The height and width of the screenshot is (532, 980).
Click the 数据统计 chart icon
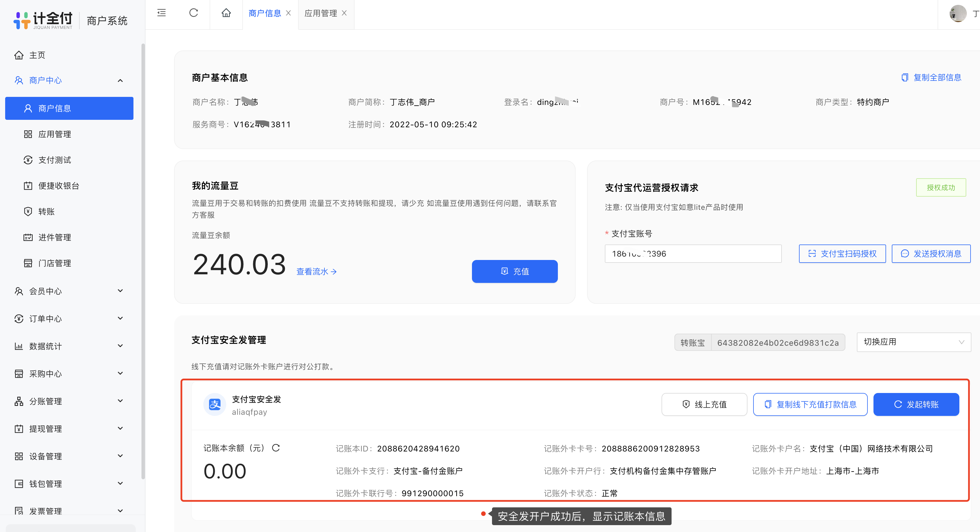coord(19,346)
